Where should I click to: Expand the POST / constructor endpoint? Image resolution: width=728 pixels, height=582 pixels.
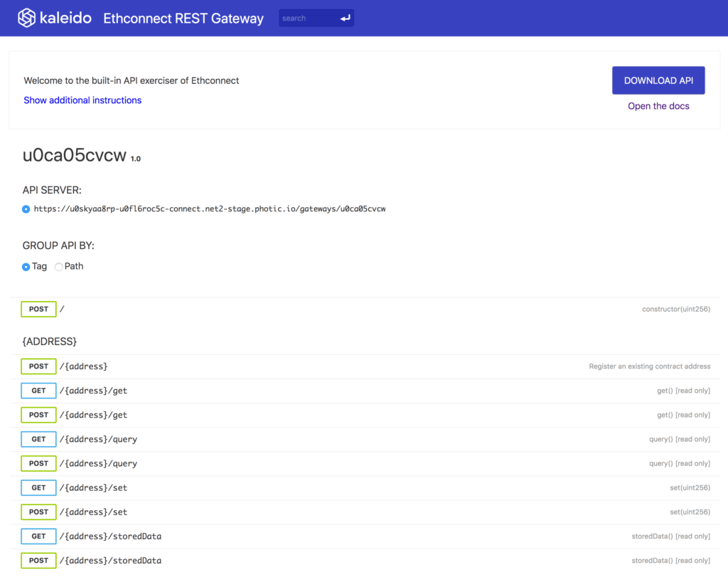pos(365,309)
